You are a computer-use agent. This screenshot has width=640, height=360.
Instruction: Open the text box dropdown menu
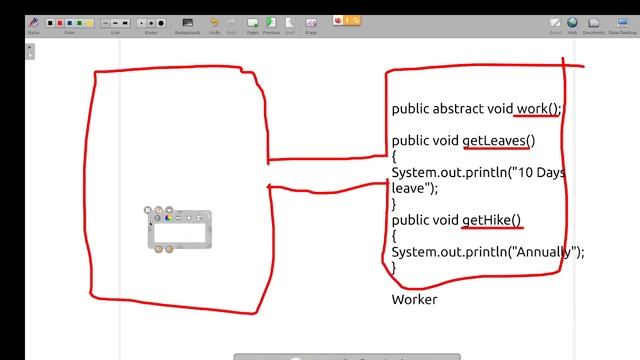[169, 210]
